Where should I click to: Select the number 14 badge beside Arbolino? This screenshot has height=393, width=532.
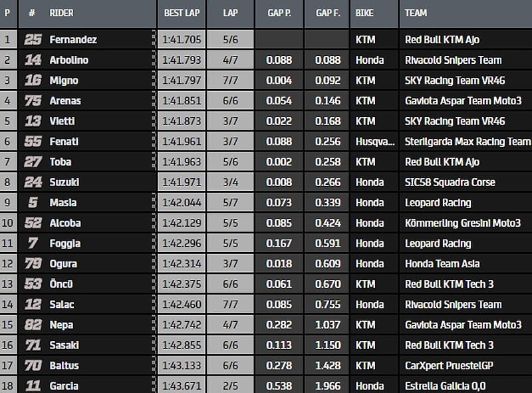[x=33, y=61]
